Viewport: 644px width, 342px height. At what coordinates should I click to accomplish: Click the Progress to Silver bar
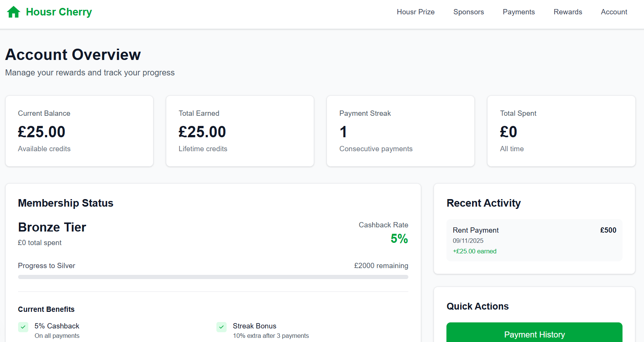[213, 277]
